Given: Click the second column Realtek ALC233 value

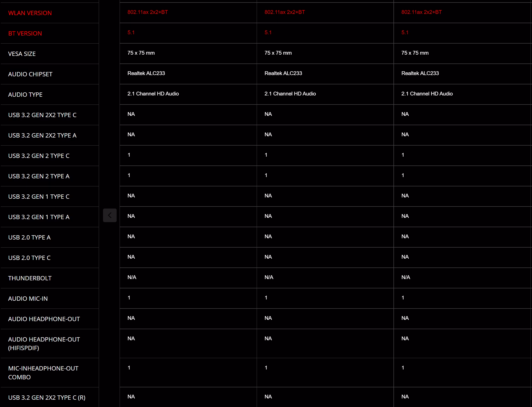Looking at the screenshot, I should tap(283, 73).
